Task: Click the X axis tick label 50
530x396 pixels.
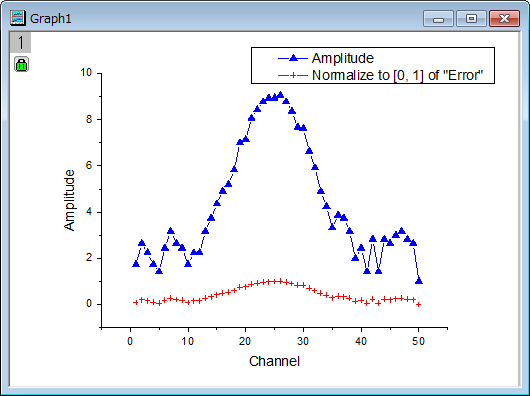Action: (x=418, y=341)
